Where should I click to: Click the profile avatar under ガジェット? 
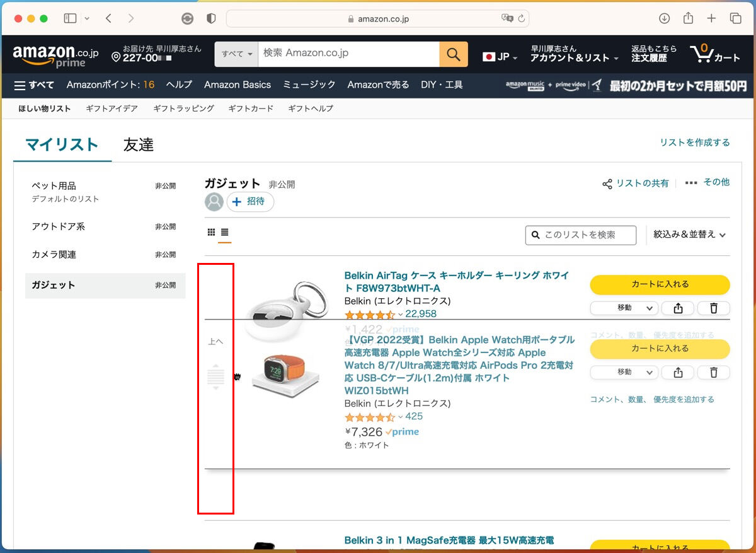click(214, 202)
